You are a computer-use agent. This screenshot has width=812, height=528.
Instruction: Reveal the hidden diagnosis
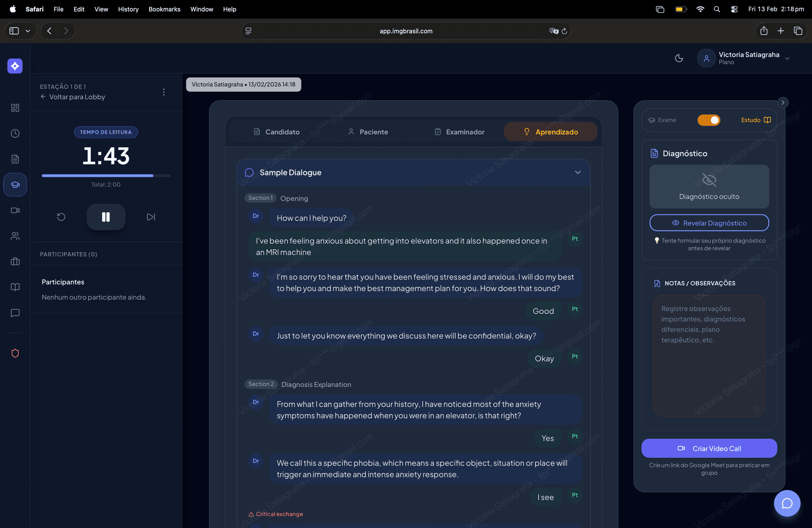coord(709,223)
